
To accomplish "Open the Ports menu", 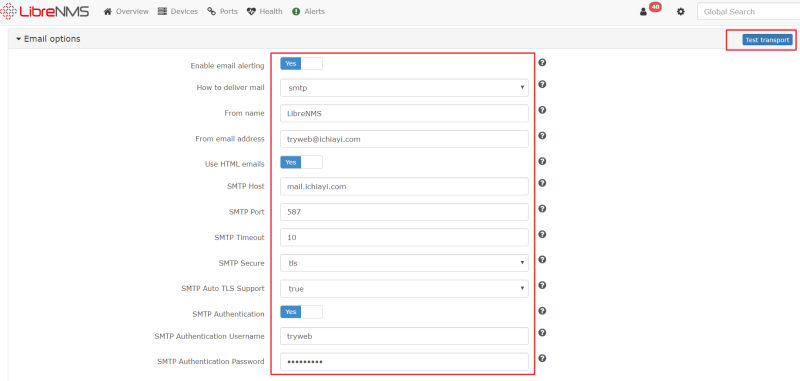I will pos(222,11).
